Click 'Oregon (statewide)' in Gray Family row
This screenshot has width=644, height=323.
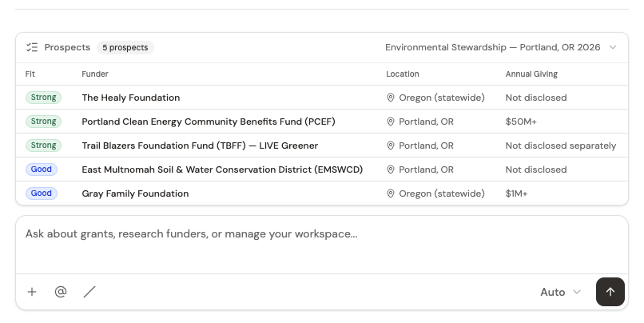(442, 193)
